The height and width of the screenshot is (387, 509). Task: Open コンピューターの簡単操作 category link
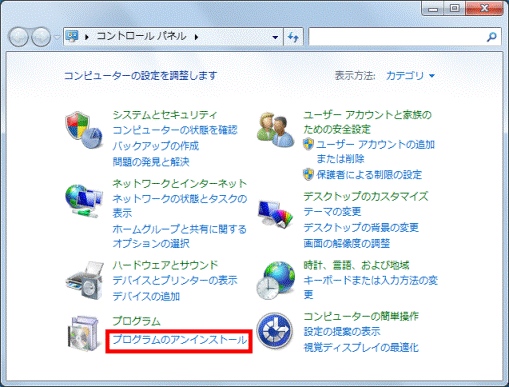[x=361, y=316]
